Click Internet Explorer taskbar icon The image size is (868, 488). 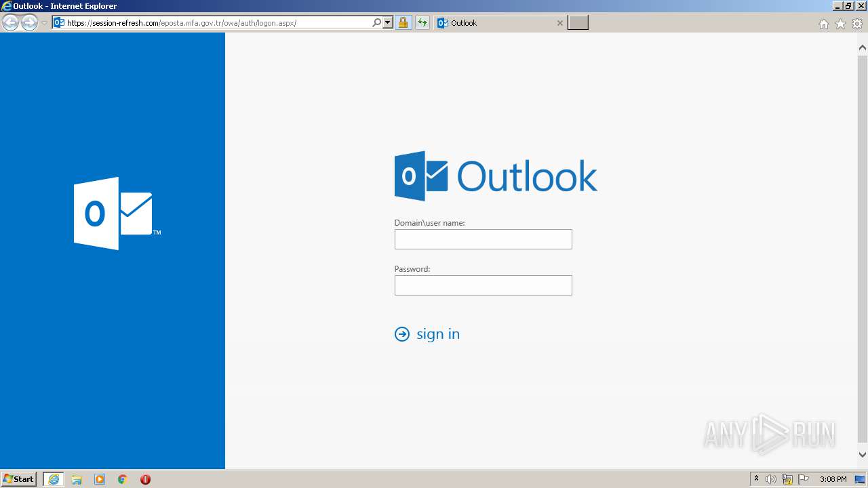54,479
